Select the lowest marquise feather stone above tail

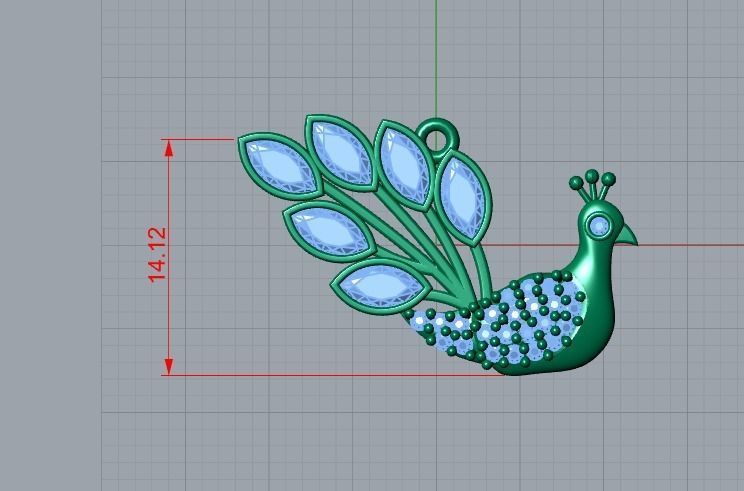(x=381, y=286)
